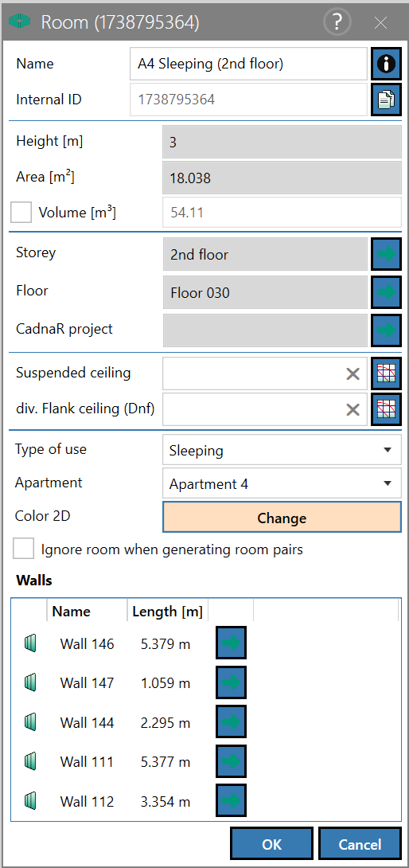Click the Cancel button
The width and height of the screenshot is (409, 868).
pos(360,844)
